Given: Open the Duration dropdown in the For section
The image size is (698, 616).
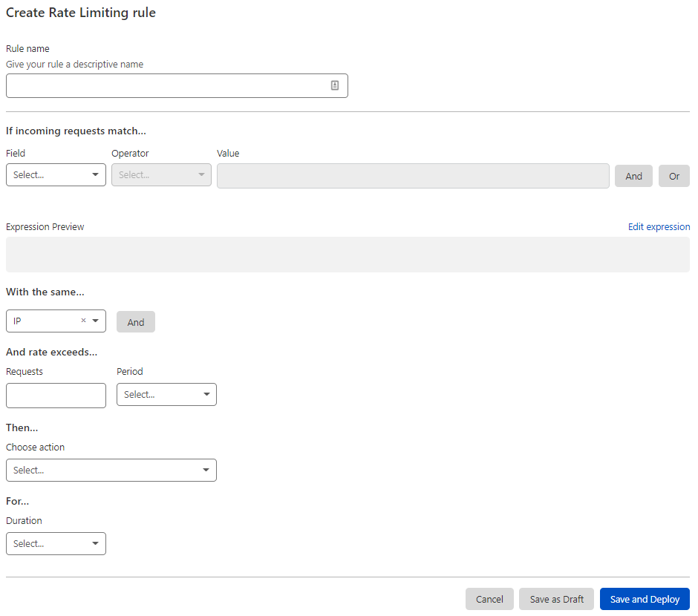Looking at the screenshot, I should tap(56, 543).
